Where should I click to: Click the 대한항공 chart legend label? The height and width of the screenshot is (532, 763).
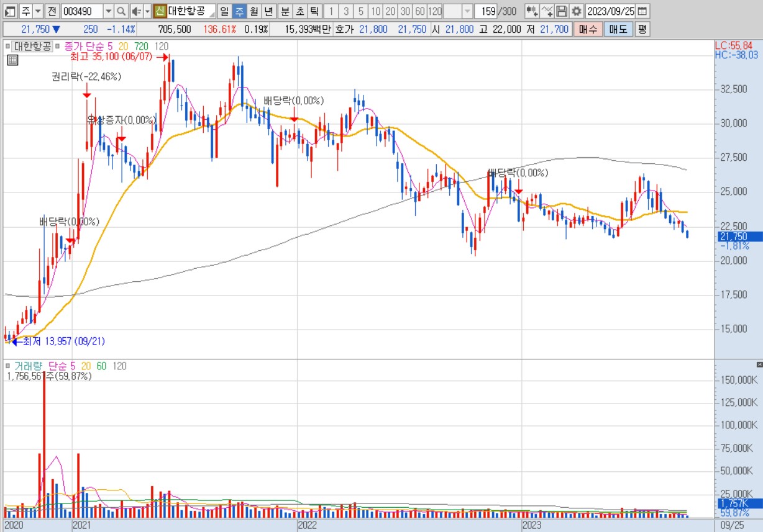[34, 46]
